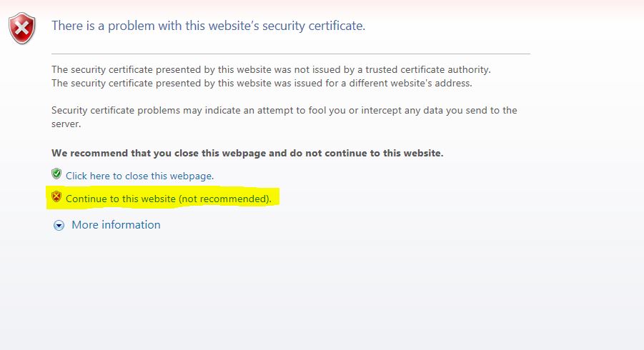The height and width of the screenshot is (350, 644).
Task: Click the small red shield warning icon
Action: 56,196
